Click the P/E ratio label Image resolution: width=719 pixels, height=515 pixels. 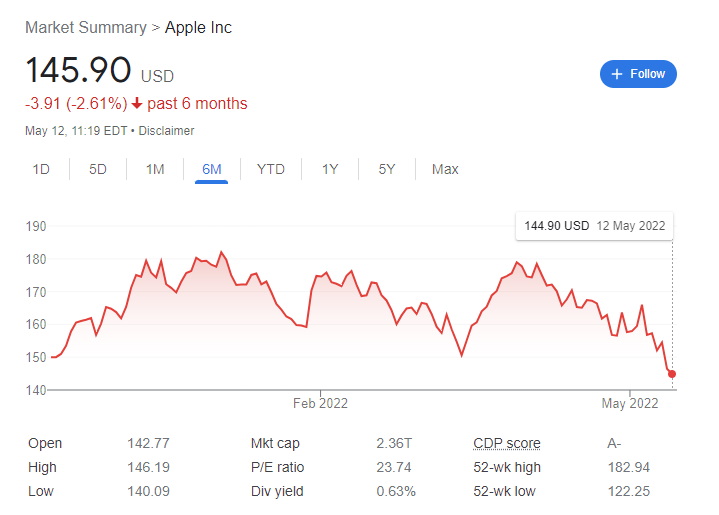[x=277, y=467]
